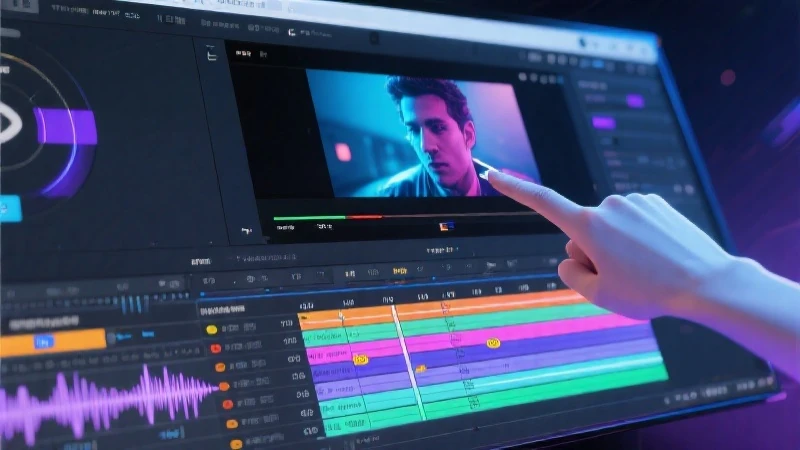Click the purple segment on the circular dial
This screenshot has height=450, width=800.
pos(66,127)
